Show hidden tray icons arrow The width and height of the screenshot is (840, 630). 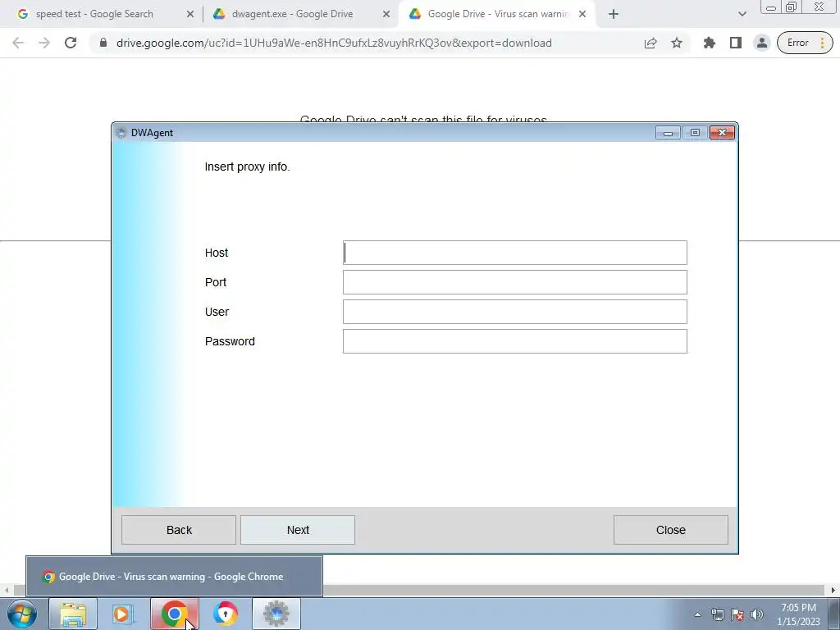click(697, 614)
